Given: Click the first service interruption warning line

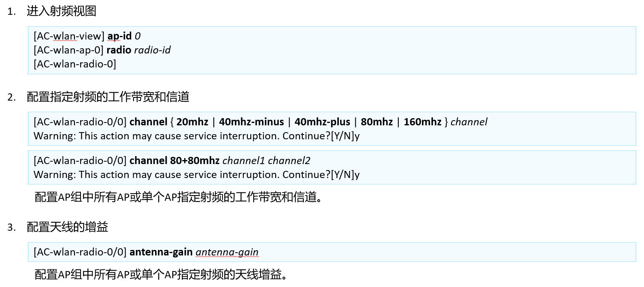Looking at the screenshot, I should [197, 136].
